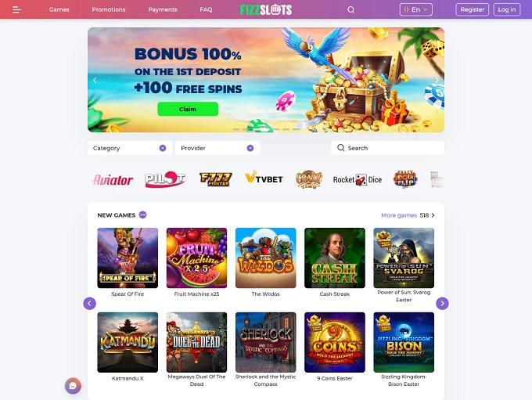Launch the Aviator game logo
This screenshot has height=400, width=532.
113,179
